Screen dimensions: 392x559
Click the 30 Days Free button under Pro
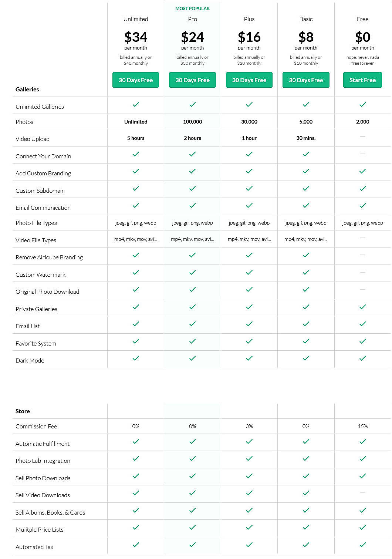point(192,80)
